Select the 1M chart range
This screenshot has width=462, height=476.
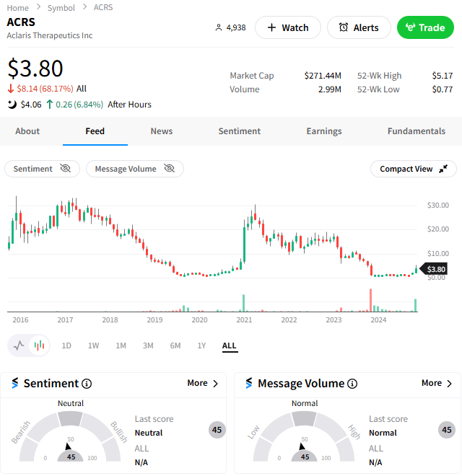[x=121, y=345]
